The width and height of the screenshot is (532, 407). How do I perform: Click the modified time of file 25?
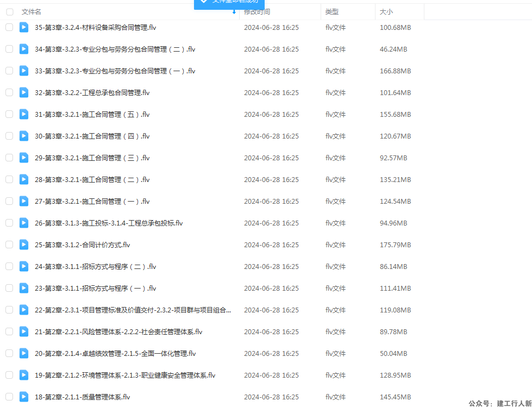271,245
